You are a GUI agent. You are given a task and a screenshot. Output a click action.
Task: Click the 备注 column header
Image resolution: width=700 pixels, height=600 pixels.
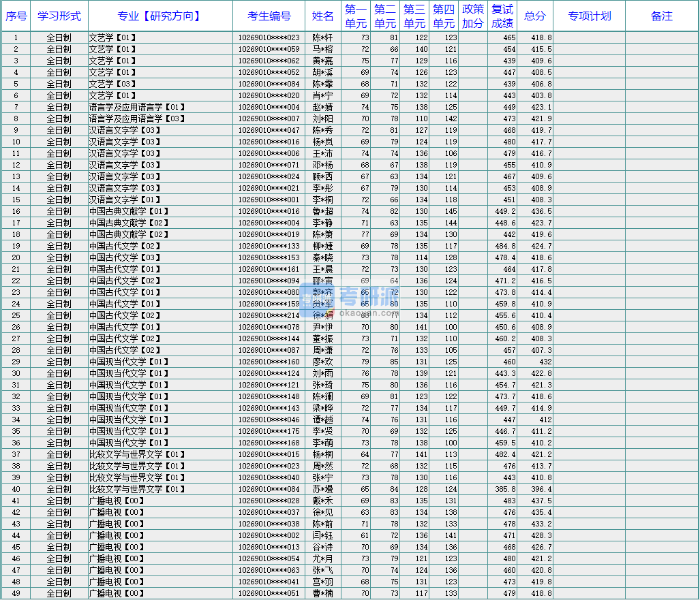tap(661, 16)
